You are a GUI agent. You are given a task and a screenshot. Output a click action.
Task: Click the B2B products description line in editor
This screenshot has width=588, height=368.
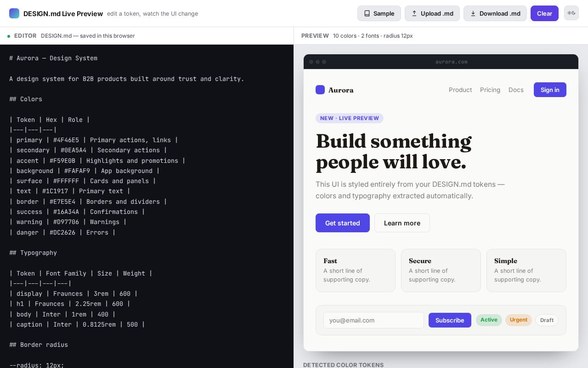click(127, 79)
